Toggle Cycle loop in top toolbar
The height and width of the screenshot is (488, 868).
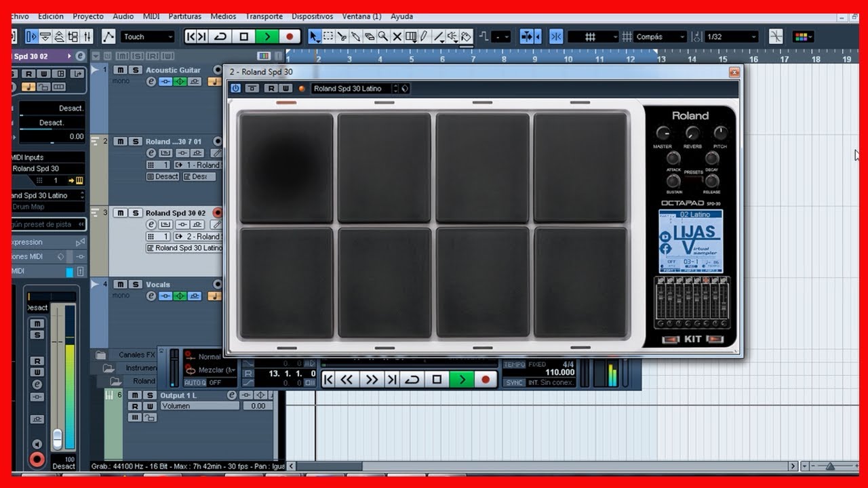point(220,37)
